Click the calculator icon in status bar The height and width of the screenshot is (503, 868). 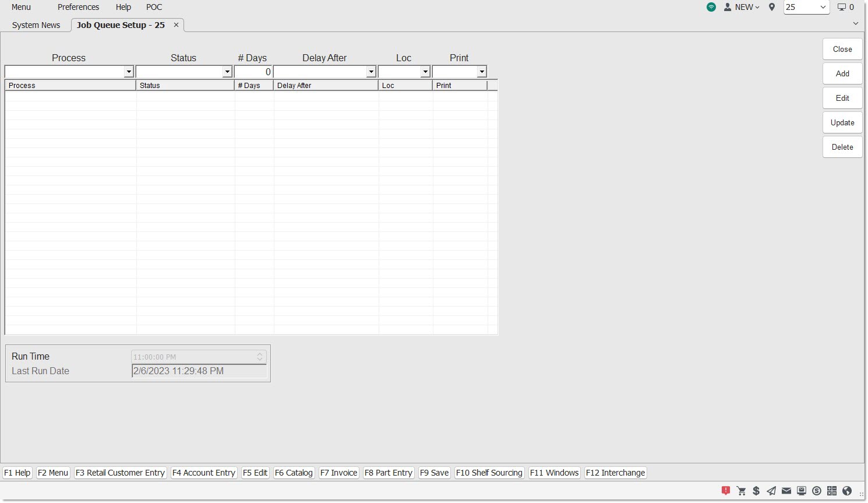click(x=832, y=491)
